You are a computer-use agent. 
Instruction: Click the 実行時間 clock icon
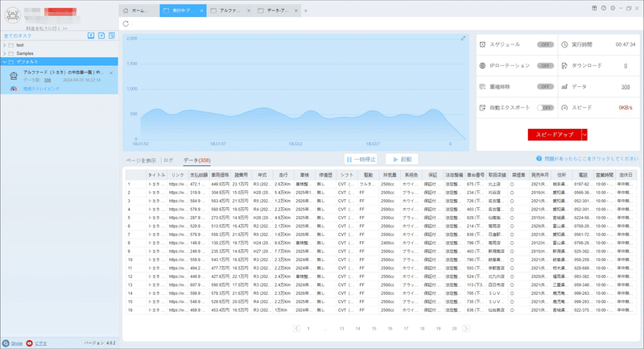[x=565, y=44]
